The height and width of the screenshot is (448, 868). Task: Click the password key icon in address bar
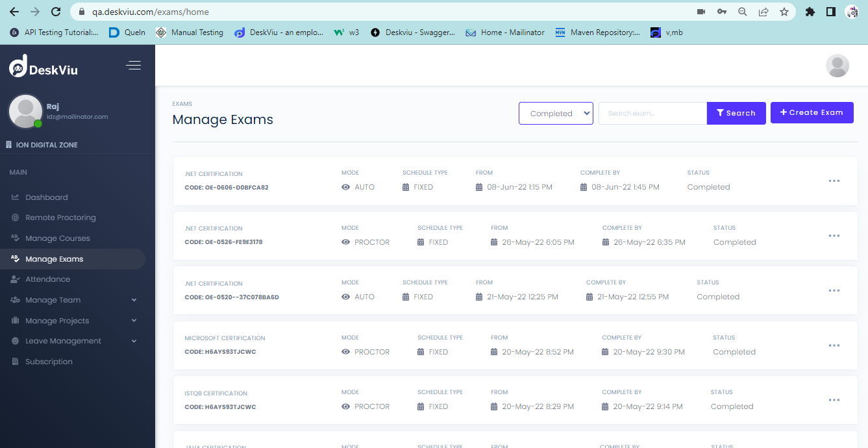[721, 12]
